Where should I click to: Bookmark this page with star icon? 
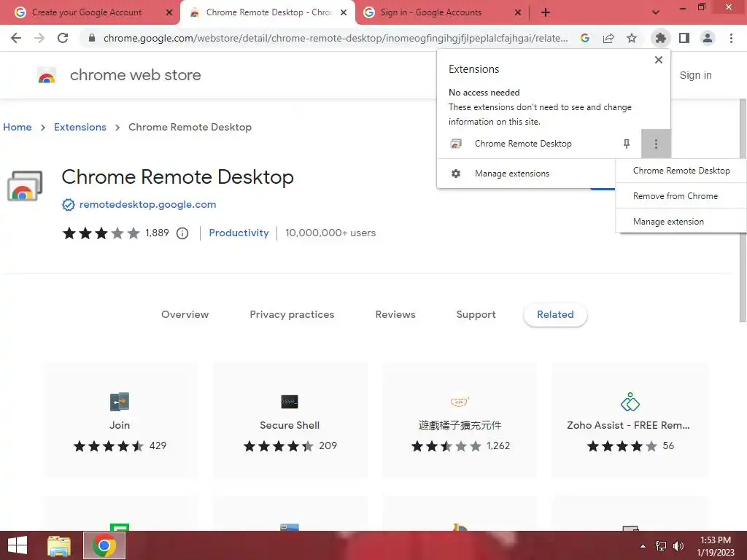coord(632,38)
